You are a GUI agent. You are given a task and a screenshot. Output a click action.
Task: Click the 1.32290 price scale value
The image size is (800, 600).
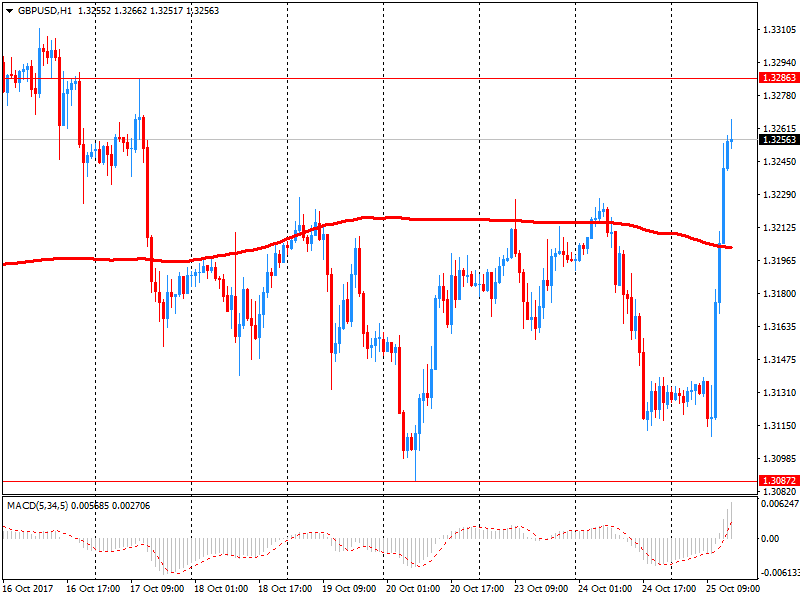click(779, 195)
